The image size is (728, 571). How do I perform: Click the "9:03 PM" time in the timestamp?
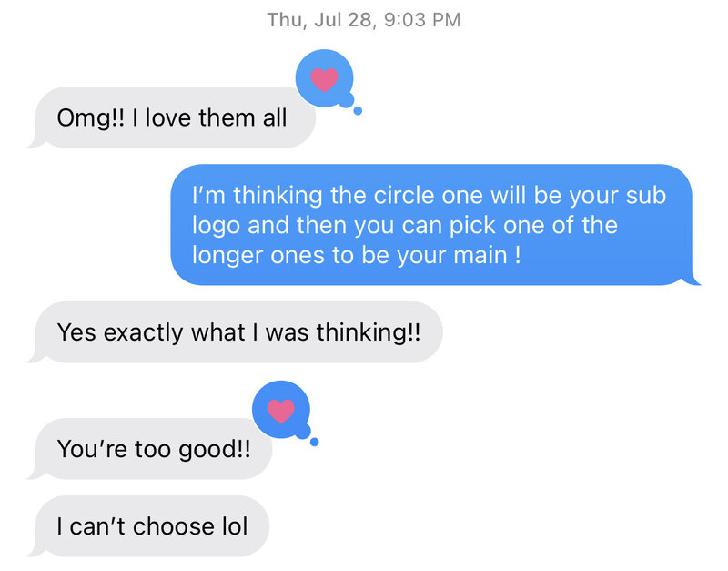click(422, 20)
